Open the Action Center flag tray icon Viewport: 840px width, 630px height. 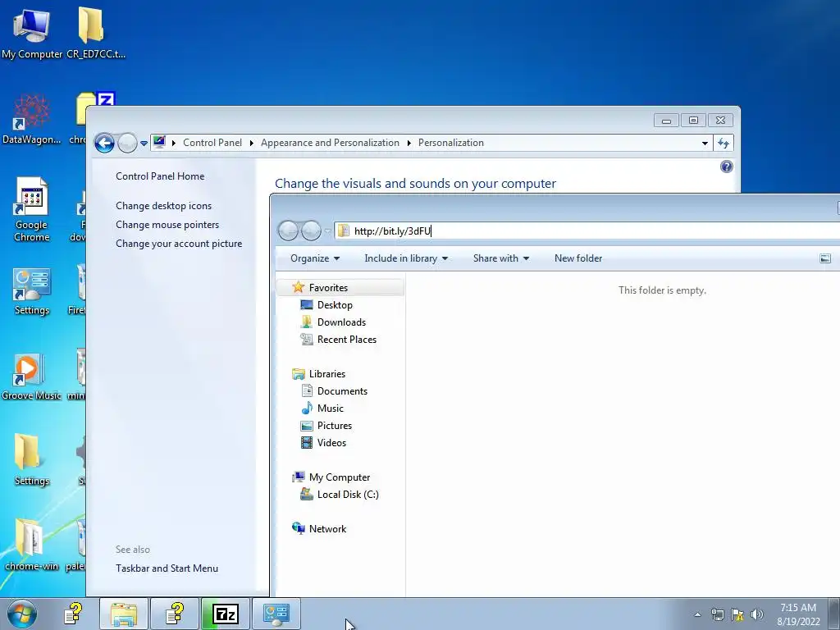[x=737, y=614]
